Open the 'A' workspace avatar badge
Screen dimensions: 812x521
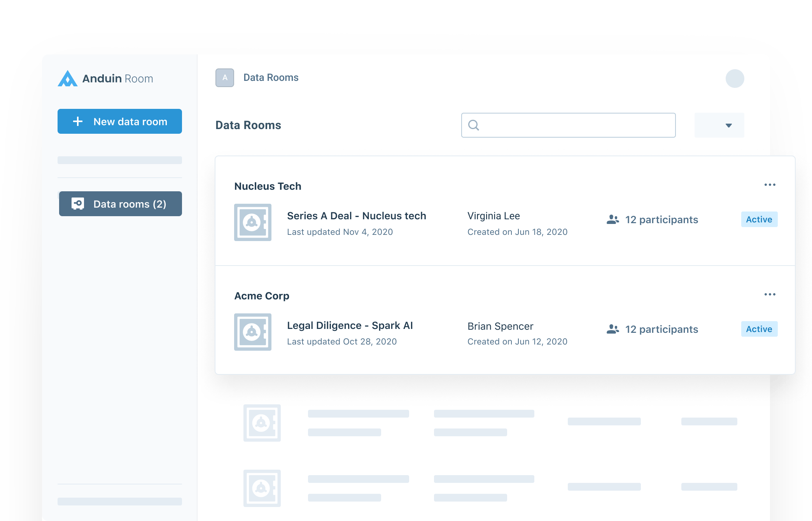pyautogui.click(x=225, y=78)
